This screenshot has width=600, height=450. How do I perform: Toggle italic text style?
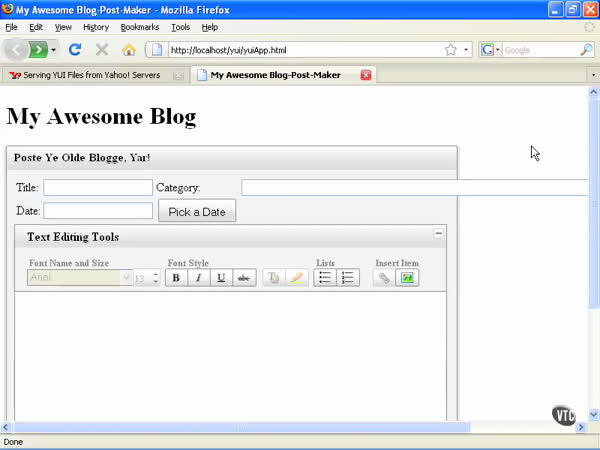coord(198,278)
